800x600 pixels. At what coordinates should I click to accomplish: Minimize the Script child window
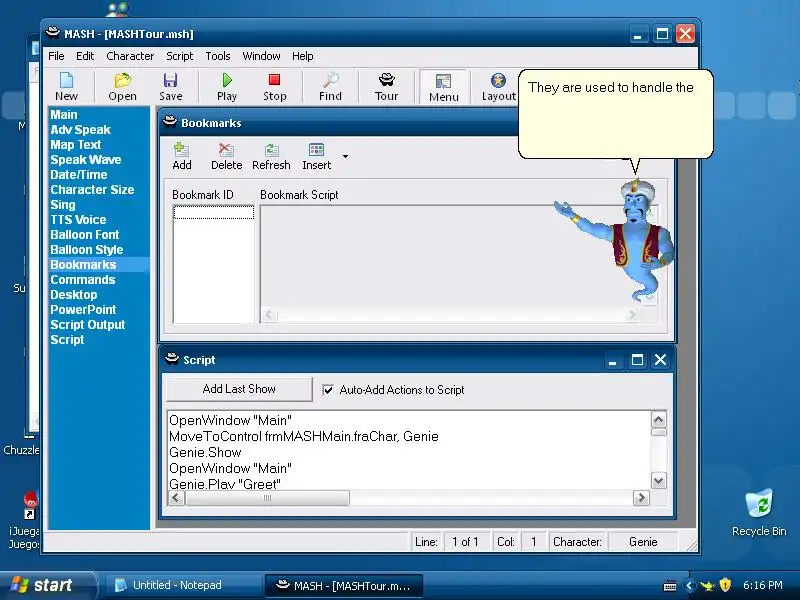tap(613, 360)
